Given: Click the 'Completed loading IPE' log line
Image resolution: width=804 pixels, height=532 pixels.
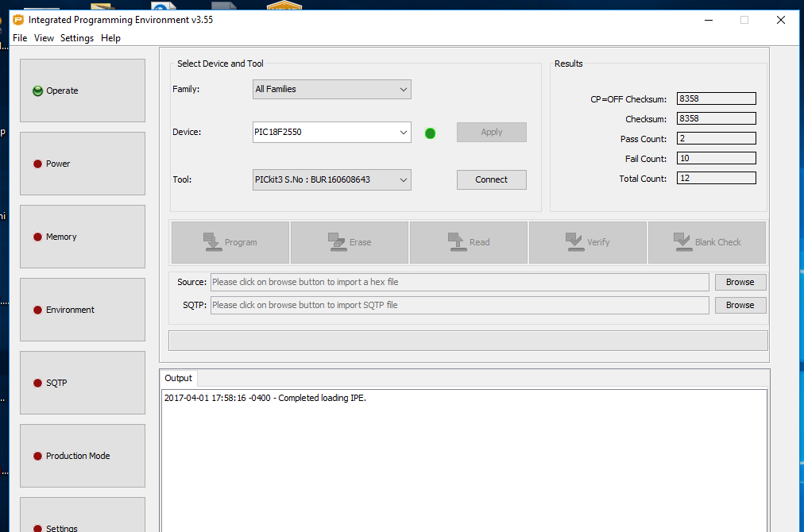Looking at the screenshot, I should click(x=265, y=399).
